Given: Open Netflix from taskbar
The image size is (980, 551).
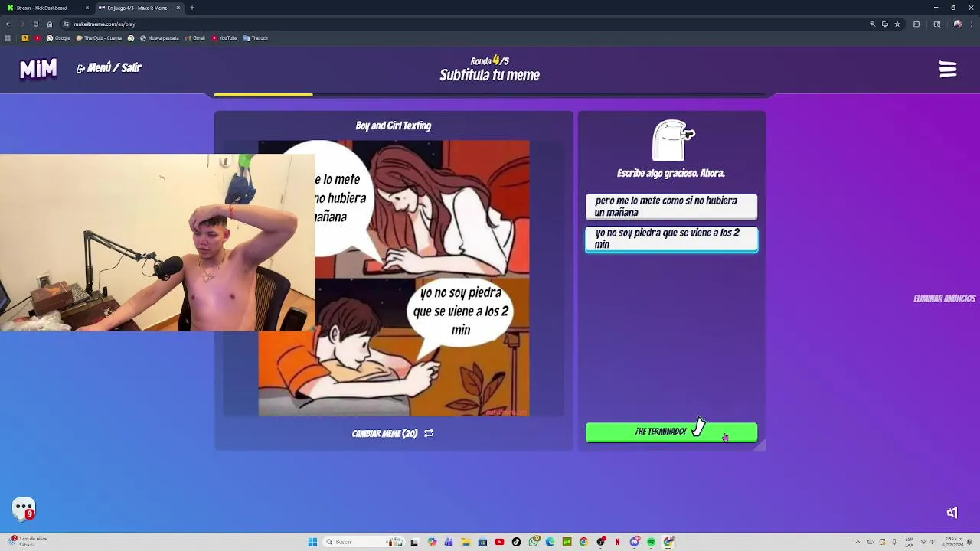Looking at the screenshot, I should tap(617, 542).
